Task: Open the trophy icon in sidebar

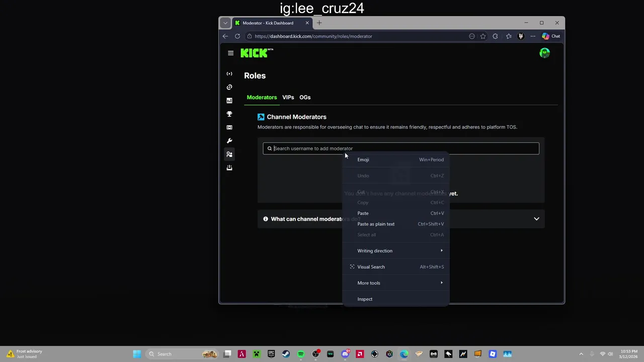Action: pyautogui.click(x=229, y=114)
